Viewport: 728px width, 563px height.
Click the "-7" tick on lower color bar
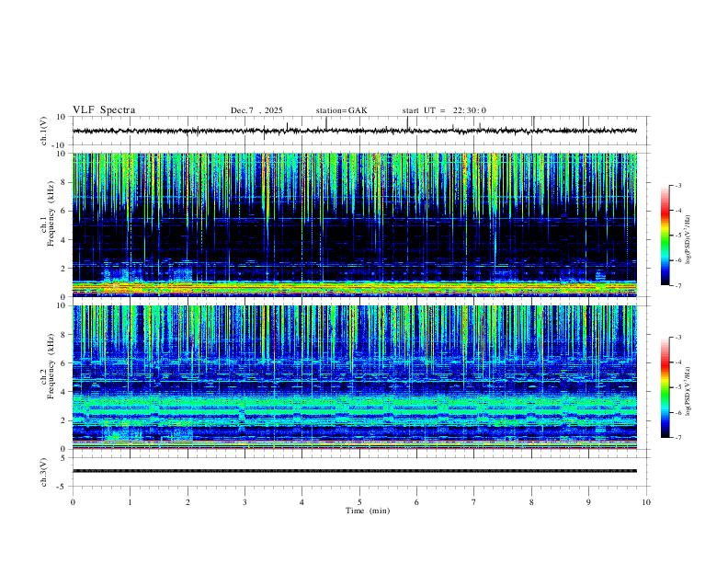coord(677,438)
